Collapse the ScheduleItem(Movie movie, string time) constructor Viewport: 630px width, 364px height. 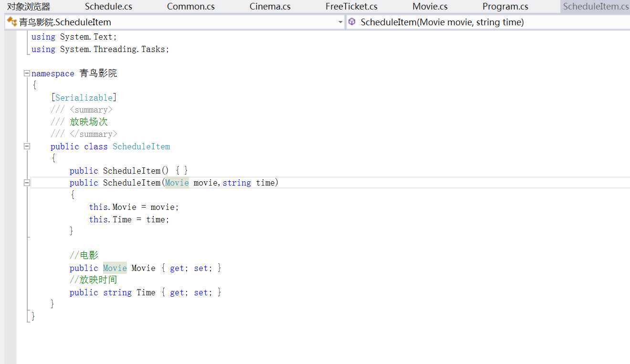(27, 183)
